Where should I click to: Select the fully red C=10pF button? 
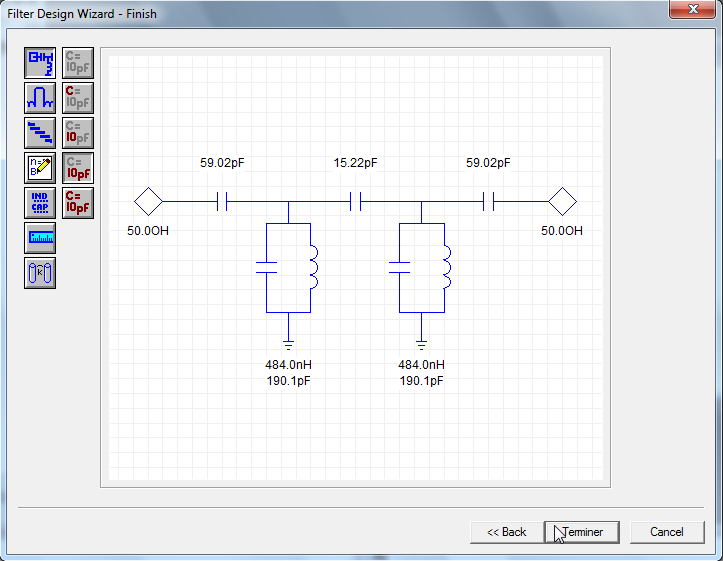point(77,203)
